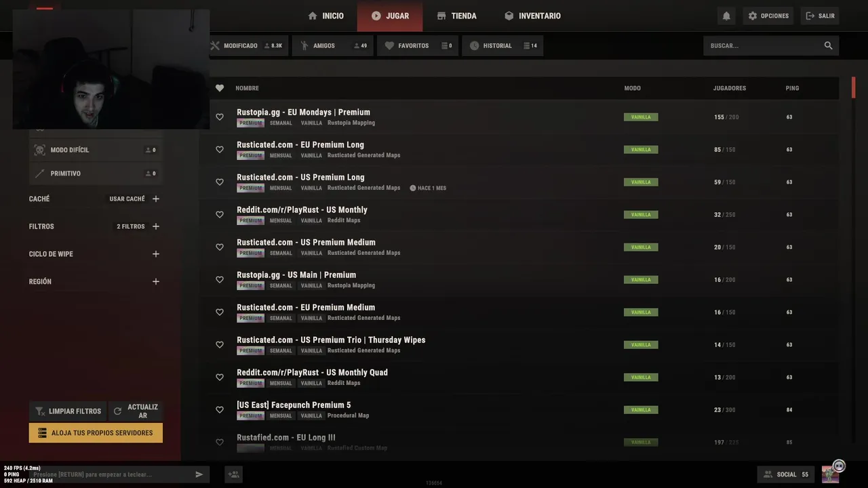
Task: Favorite Reddit.com/r/PlayRust - US Monthly server
Action: (x=220, y=215)
